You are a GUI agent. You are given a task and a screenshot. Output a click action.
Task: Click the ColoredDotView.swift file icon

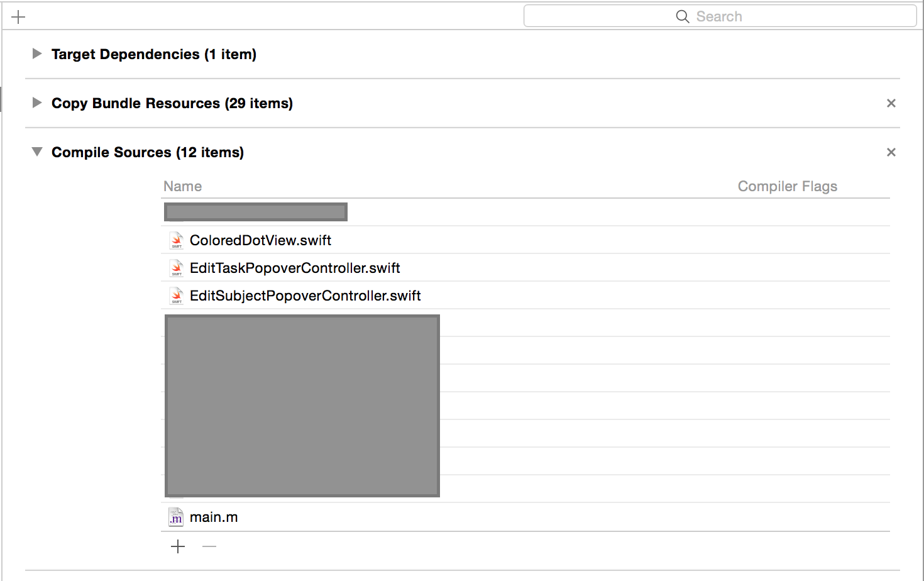point(177,240)
